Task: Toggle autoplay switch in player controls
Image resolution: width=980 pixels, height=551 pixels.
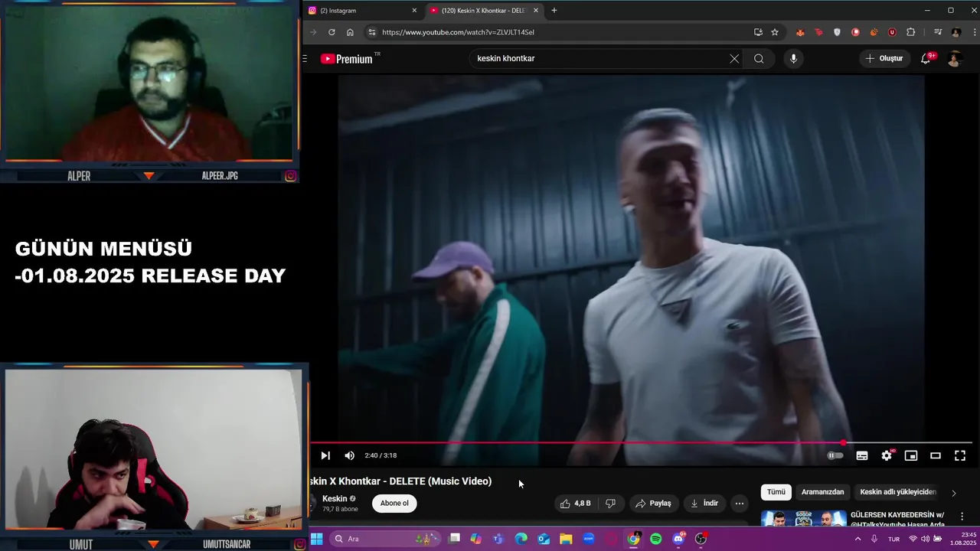Action: (835, 455)
